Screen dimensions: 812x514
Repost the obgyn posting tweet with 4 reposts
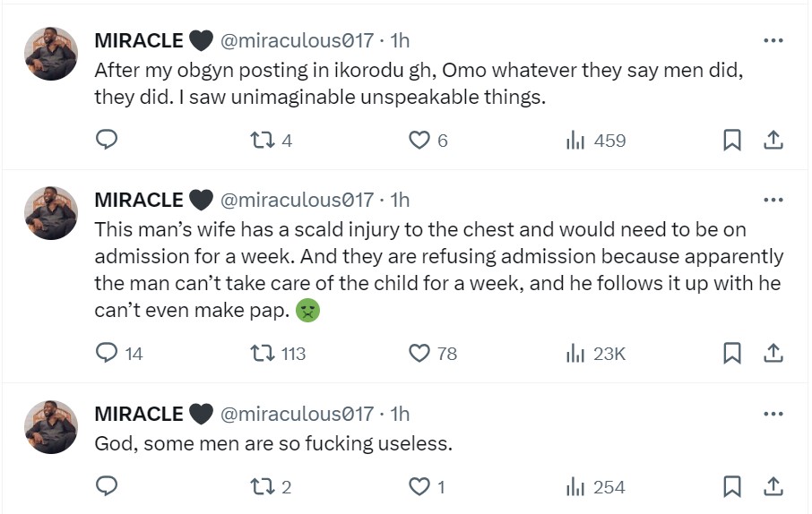coord(260,141)
